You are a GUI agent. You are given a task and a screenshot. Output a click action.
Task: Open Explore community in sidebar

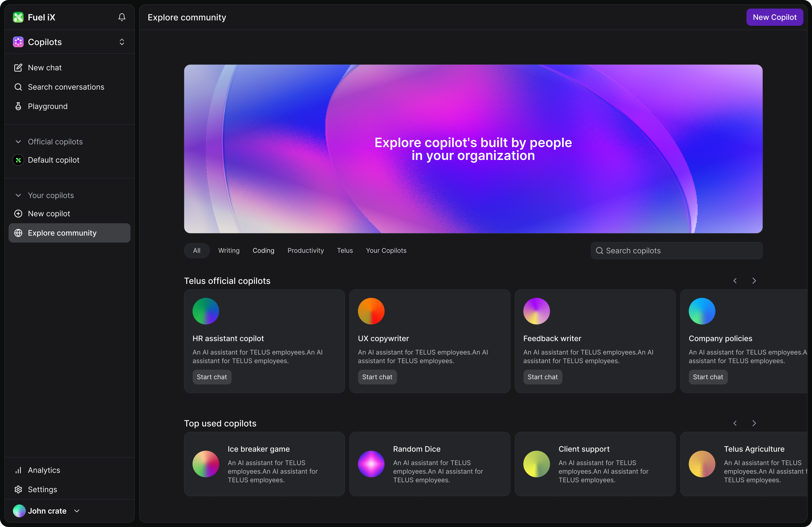coord(70,233)
